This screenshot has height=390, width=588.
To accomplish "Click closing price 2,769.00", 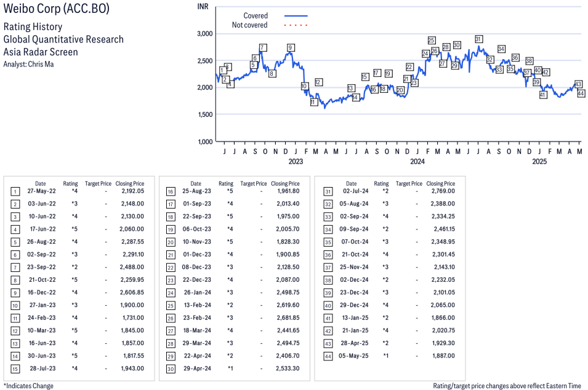I will (x=443, y=191).
